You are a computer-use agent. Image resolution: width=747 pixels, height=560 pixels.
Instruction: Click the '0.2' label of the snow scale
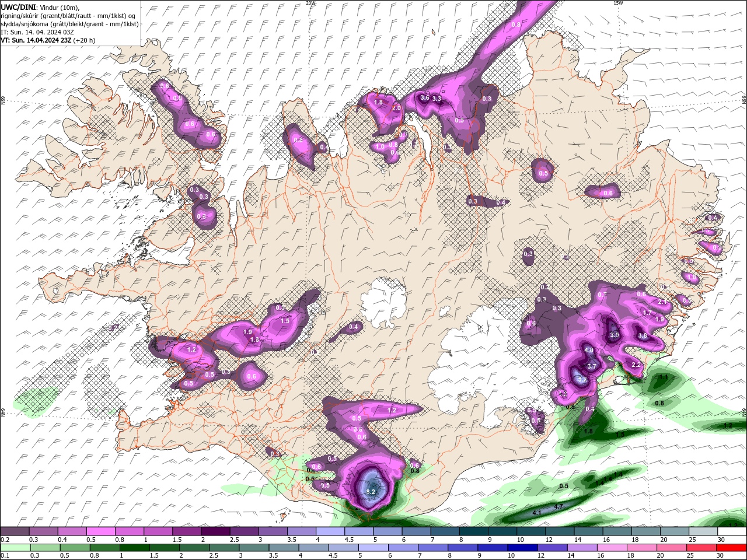point(5,540)
